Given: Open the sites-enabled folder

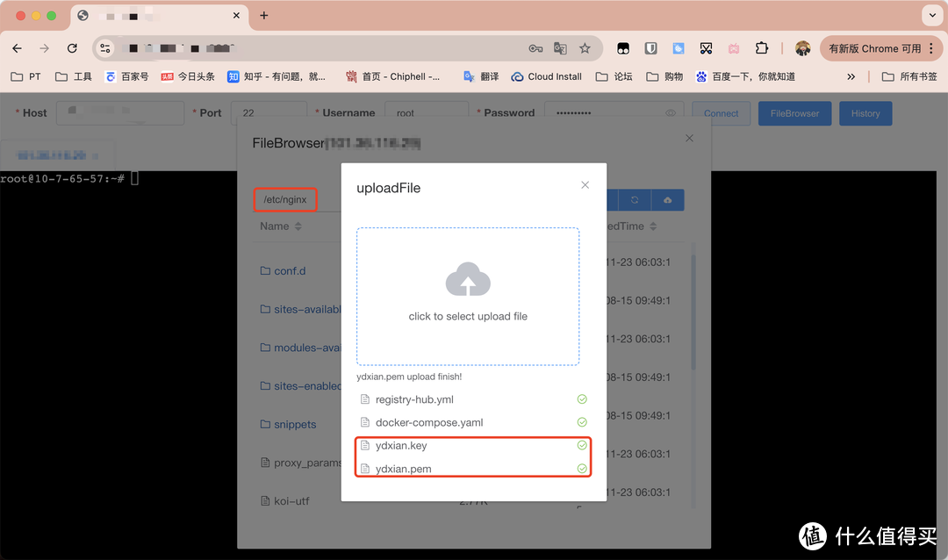Looking at the screenshot, I should click(300, 386).
